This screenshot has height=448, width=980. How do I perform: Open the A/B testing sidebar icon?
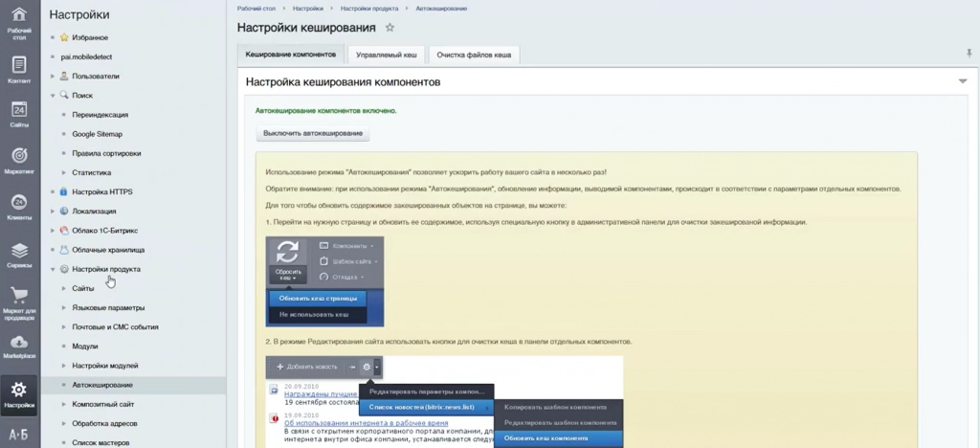tap(19, 435)
